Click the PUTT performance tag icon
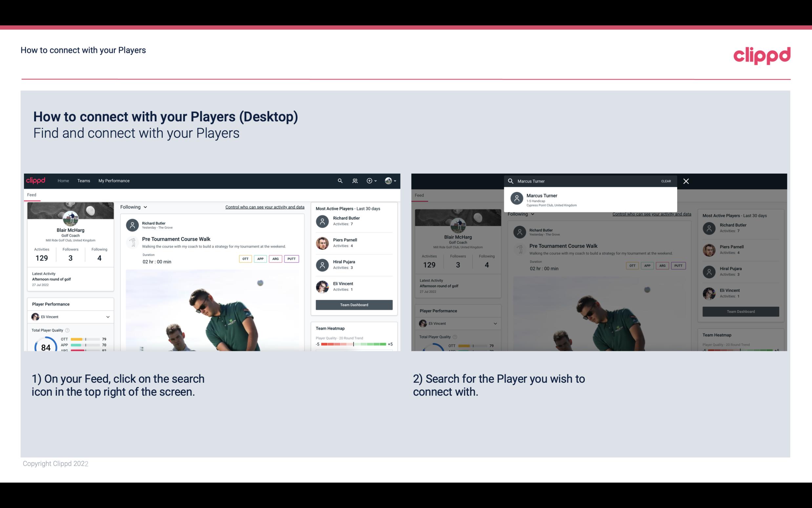 click(x=291, y=258)
